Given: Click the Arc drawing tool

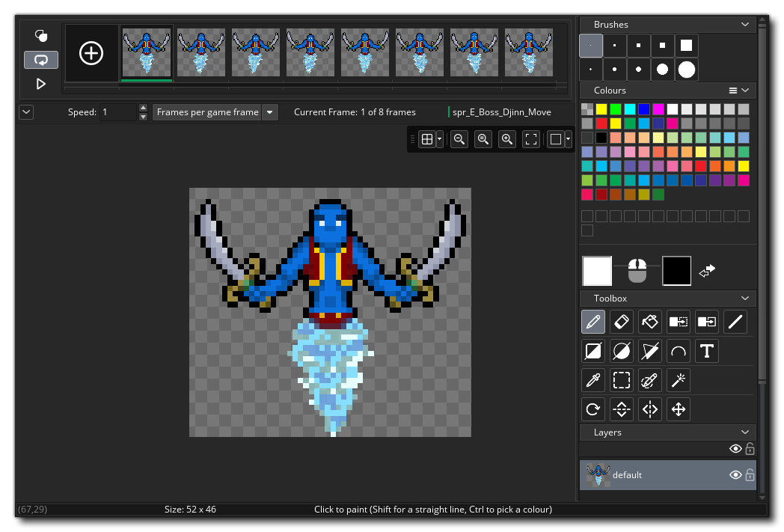Looking at the screenshot, I should (679, 351).
